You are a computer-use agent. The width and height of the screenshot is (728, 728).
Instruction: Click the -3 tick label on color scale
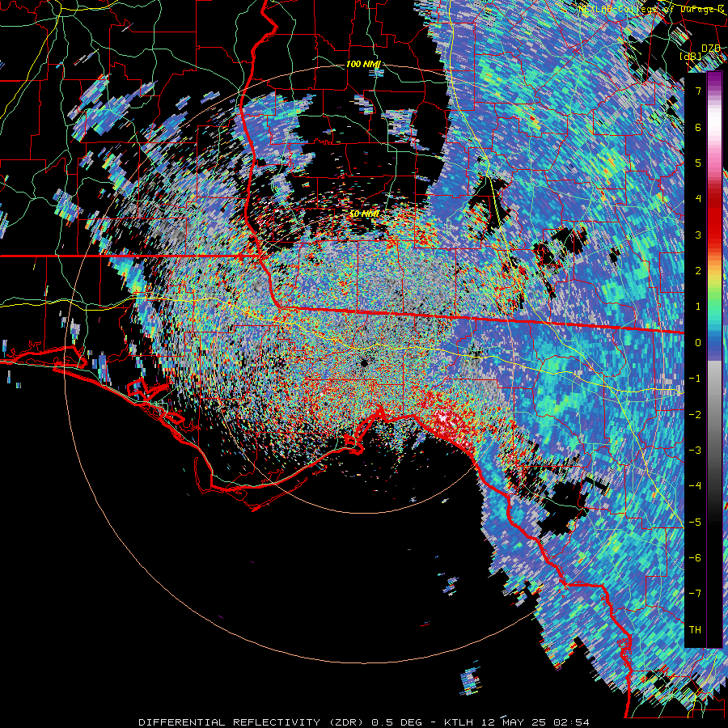(x=695, y=450)
